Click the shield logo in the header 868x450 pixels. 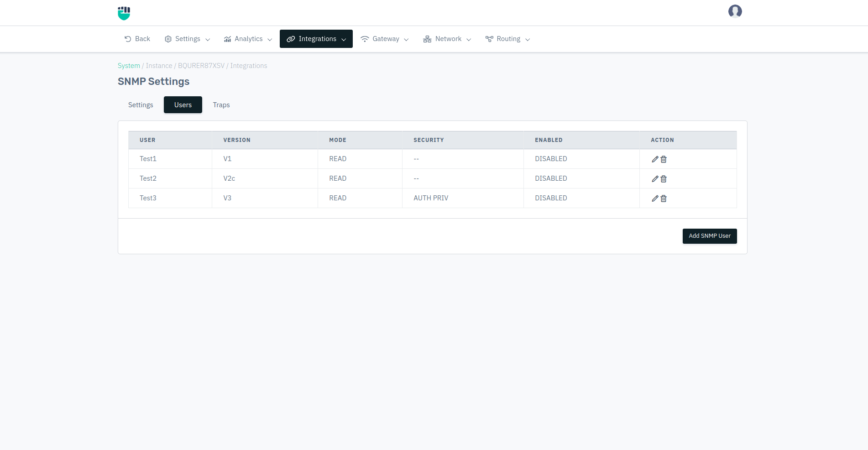(x=124, y=13)
